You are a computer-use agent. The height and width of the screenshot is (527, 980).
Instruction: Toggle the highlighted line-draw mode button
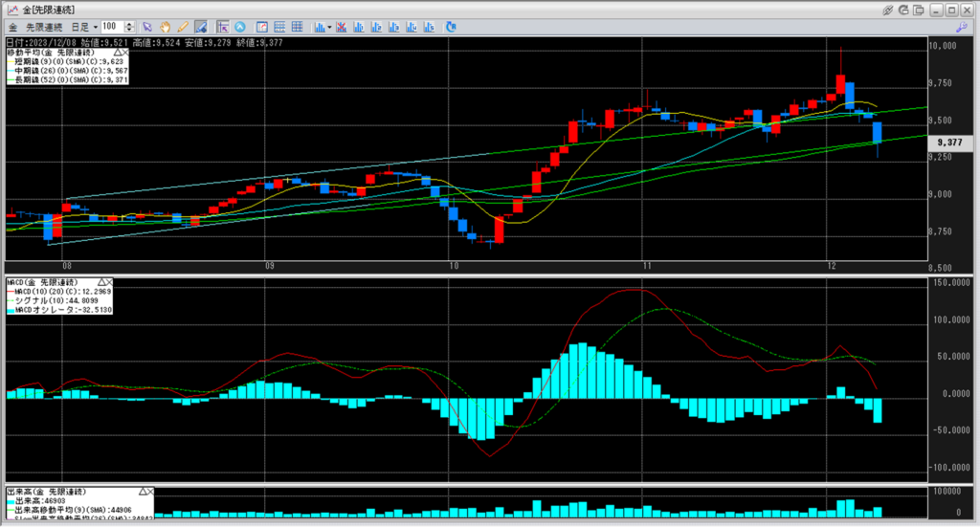[x=199, y=26]
